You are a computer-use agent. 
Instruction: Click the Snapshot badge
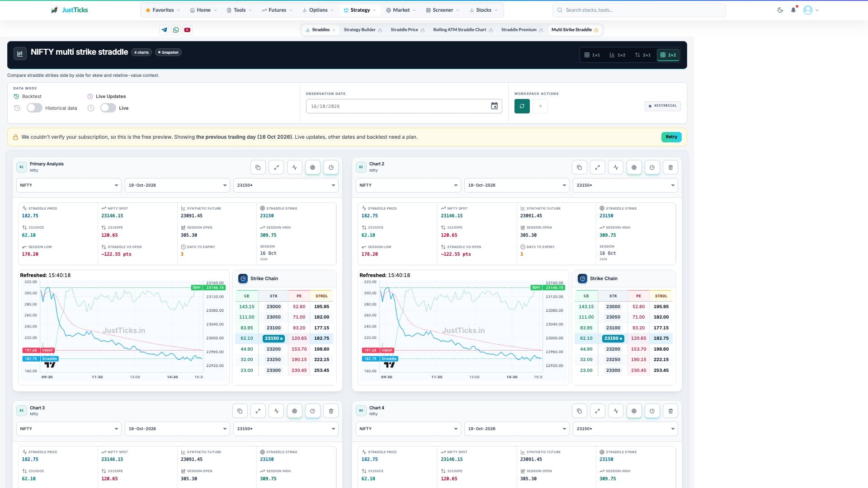168,52
